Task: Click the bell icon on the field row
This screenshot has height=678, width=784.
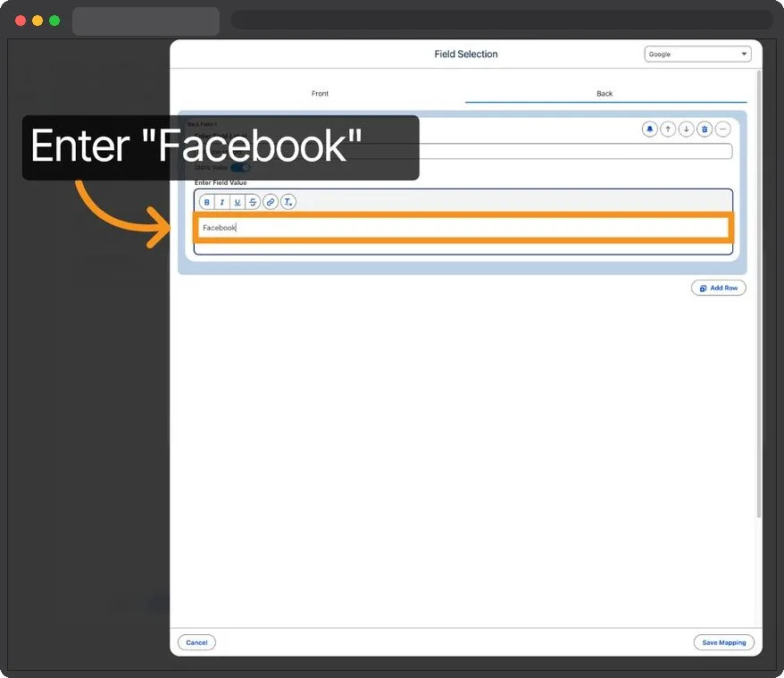Action: [x=649, y=130]
